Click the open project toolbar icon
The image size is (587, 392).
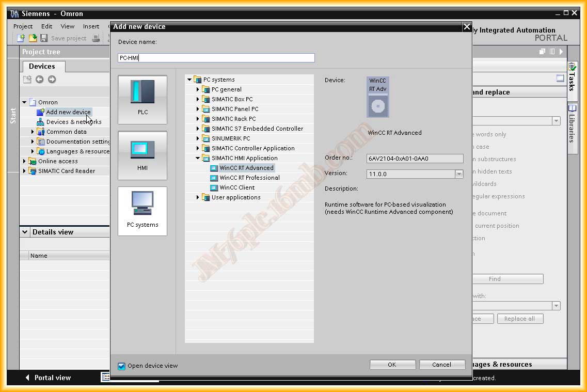pyautogui.click(x=33, y=38)
